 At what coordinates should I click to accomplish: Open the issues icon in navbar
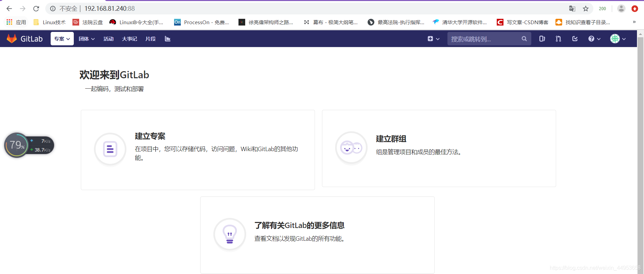click(542, 39)
